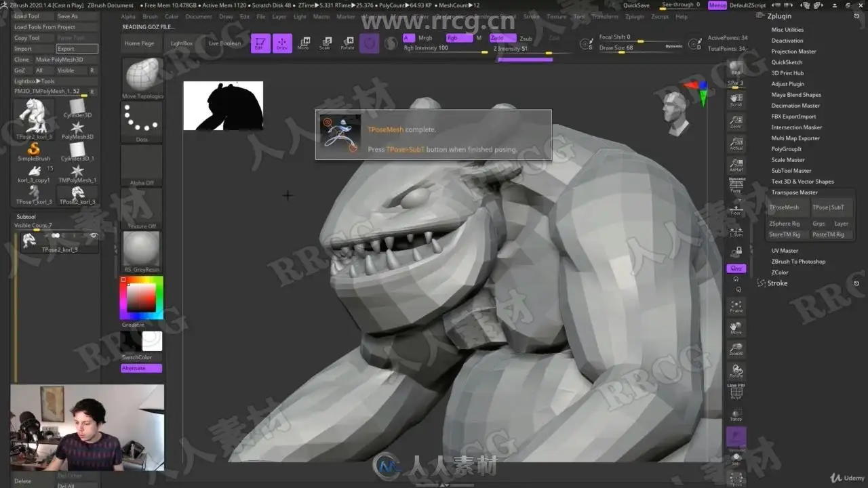
Task: Open the Brush menu
Action: (150, 16)
